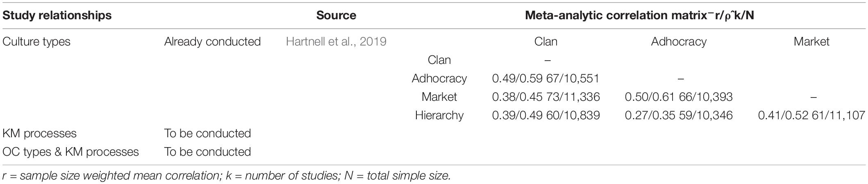
Task: Select the 0.39/0.49 60/10,839 cell
Action: [x=546, y=115]
